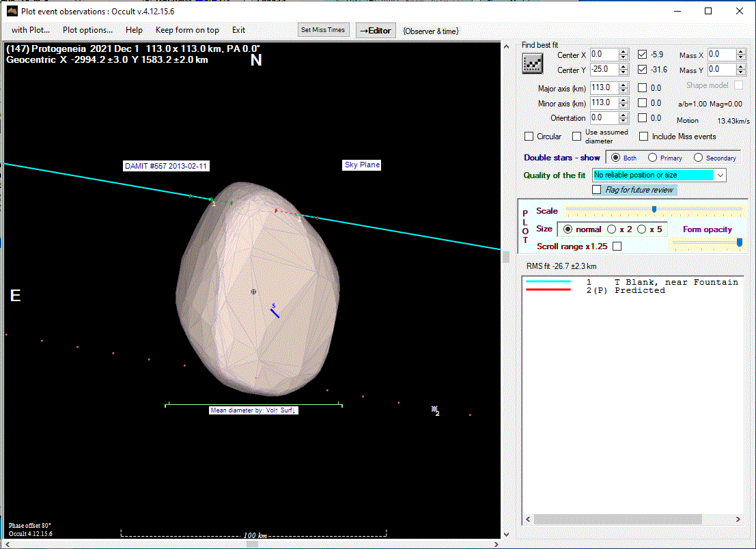Click the predicted position star marker 2
756x549 pixels.
[434, 409]
